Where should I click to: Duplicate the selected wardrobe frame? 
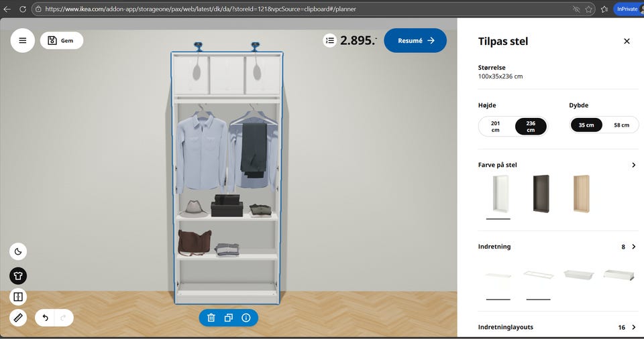pyautogui.click(x=228, y=318)
